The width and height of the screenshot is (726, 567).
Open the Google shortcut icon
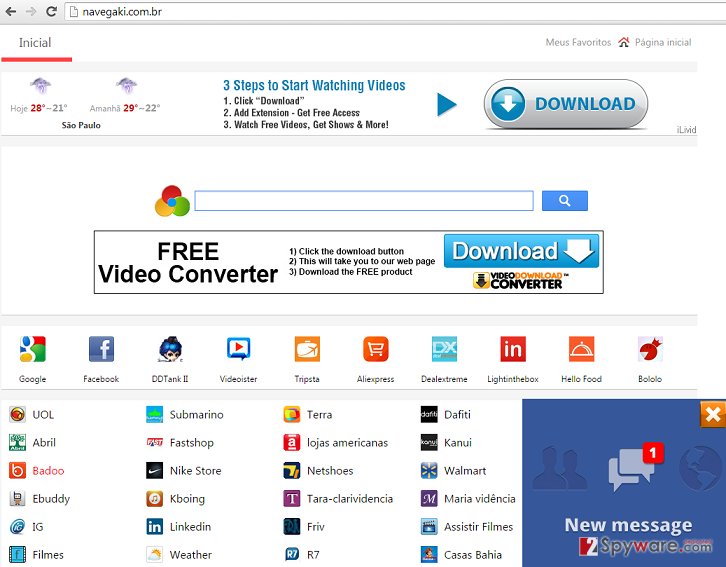(x=32, y=349)
